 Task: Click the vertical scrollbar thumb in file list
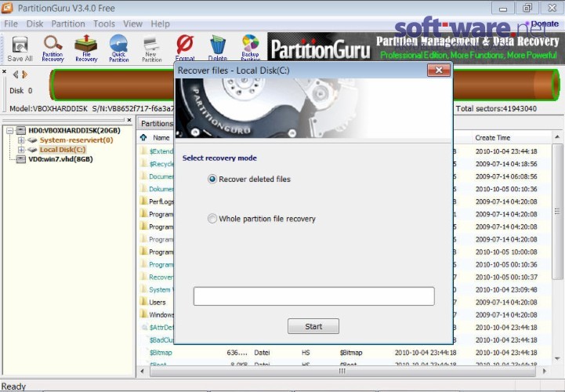pos(557,212)
